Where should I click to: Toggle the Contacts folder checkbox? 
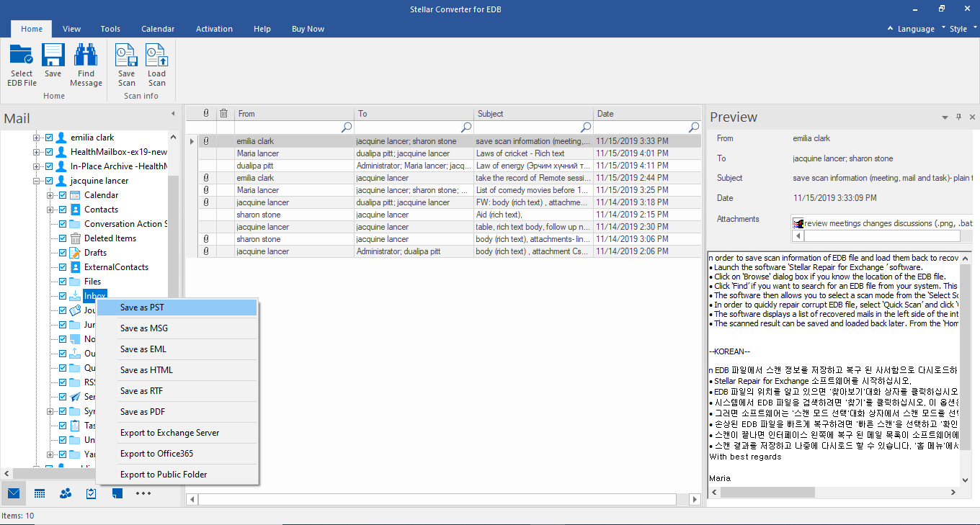point(63,210)
